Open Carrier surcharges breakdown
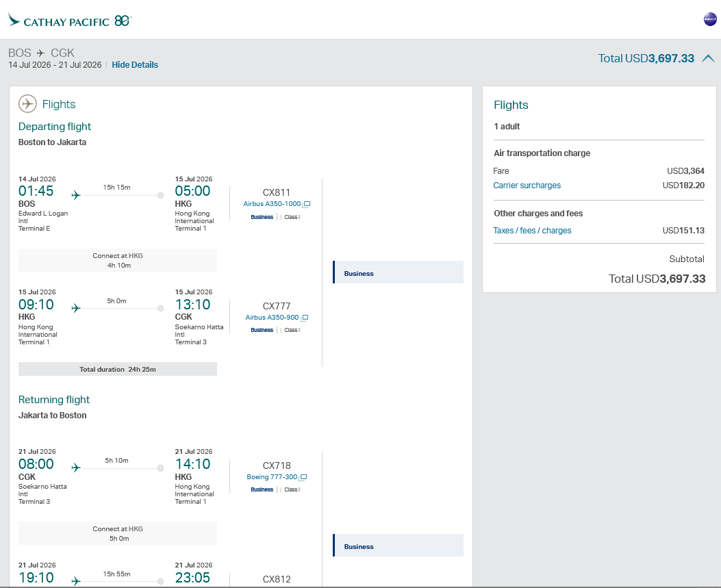This screenshot has height=588, width=721. pos(527,186)
